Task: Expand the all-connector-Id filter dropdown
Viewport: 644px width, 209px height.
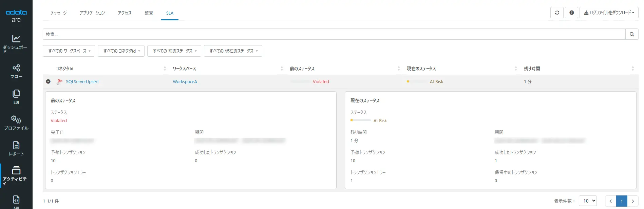Action: pyautogui.click(x=121, y=51)
